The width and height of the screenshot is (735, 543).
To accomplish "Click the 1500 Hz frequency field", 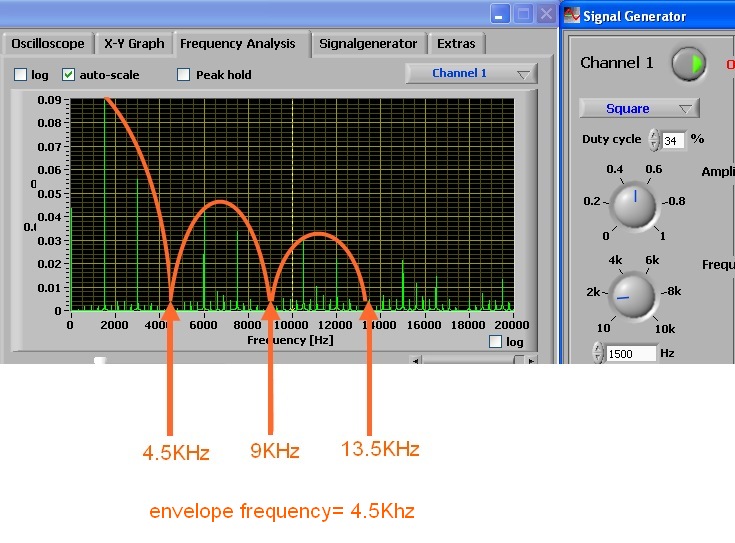I will 630,354.
